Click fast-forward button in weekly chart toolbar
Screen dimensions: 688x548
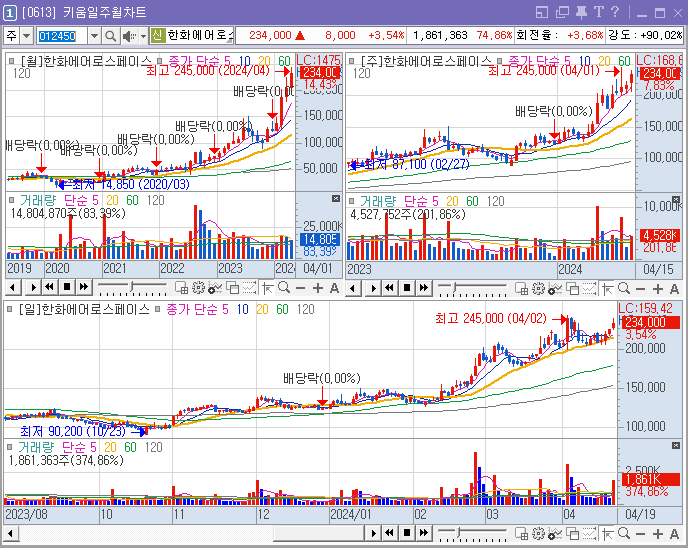click(423, 288)
